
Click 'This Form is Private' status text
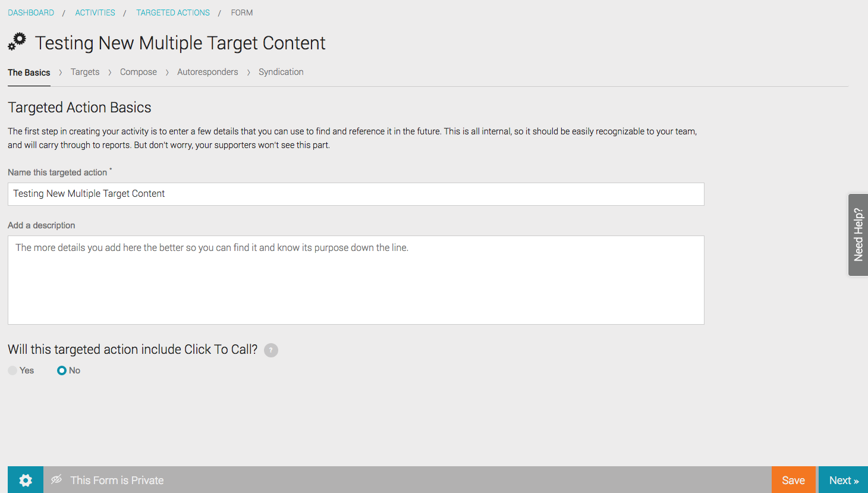coord(117,480)
